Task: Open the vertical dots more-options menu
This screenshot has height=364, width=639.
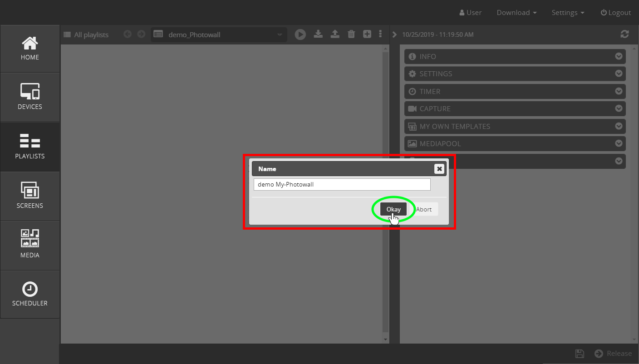Action: [x=380, y=34]
